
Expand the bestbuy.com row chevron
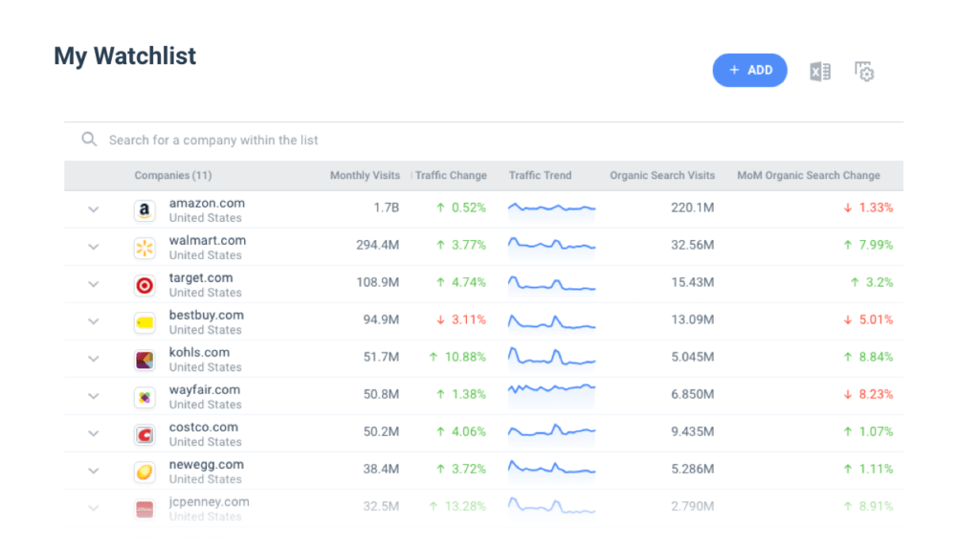click(93, 321)
